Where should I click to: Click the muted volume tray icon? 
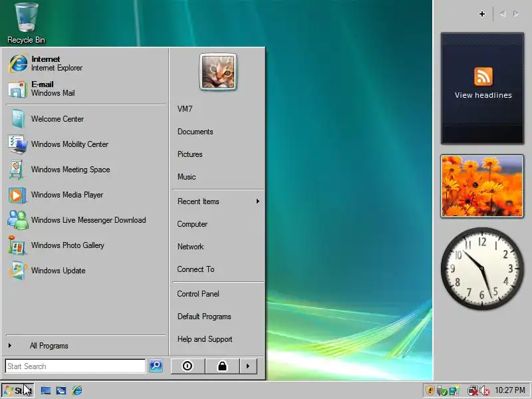(485, 391)
